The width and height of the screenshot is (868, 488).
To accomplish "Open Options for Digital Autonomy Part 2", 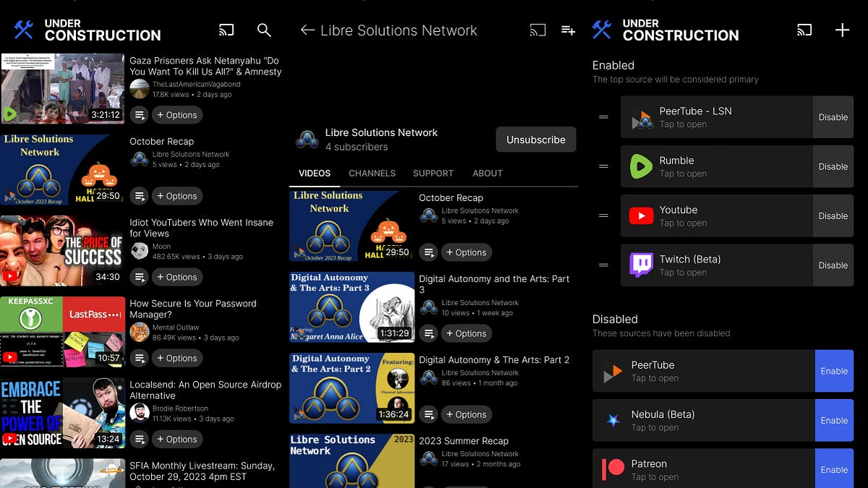I will point(467,414).
